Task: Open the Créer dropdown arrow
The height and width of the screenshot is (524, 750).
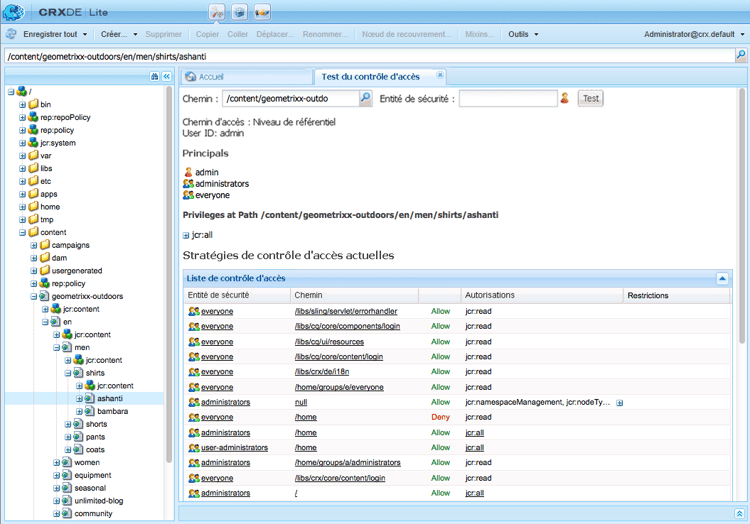Action: (x=135, y=34)
